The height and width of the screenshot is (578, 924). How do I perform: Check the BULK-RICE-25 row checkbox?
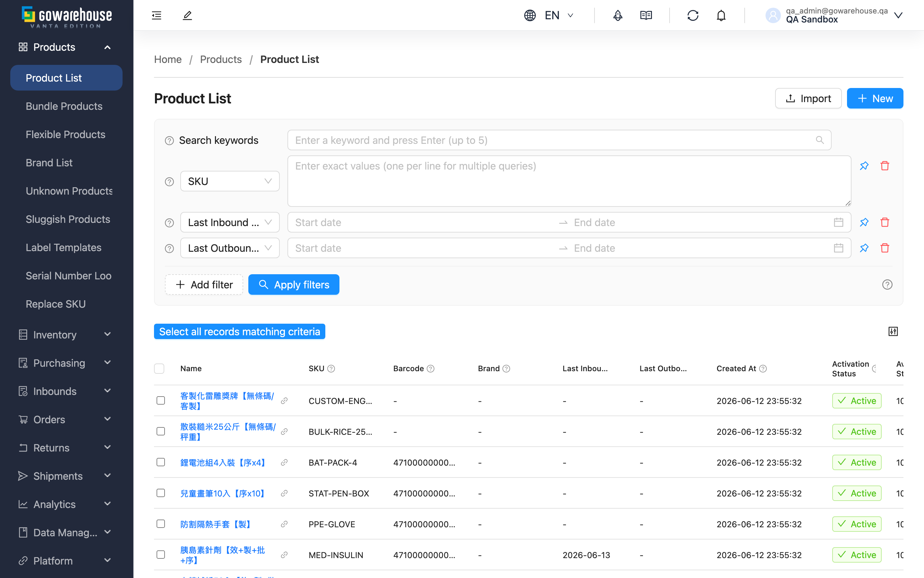pyautogui.click(x=161, y=431)
